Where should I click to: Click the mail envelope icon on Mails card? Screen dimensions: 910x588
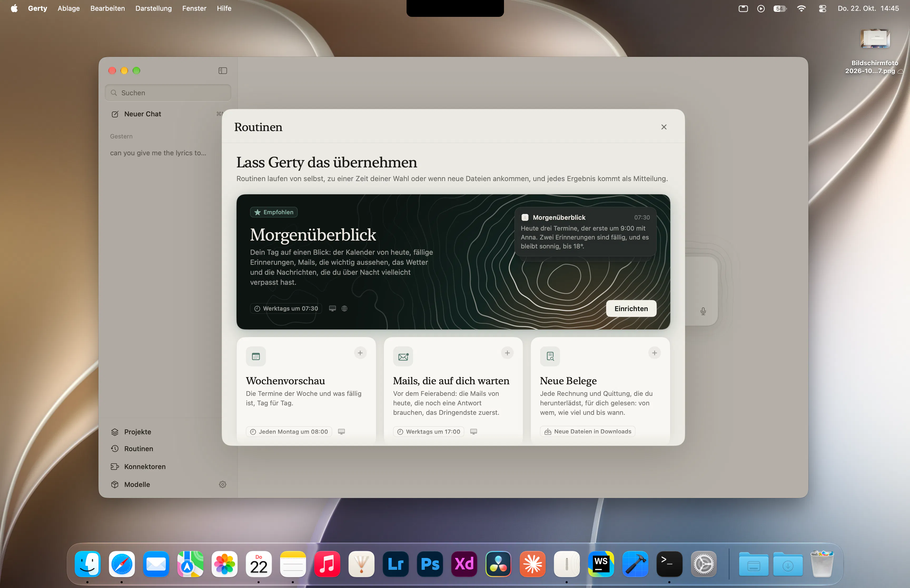(403, 356)
